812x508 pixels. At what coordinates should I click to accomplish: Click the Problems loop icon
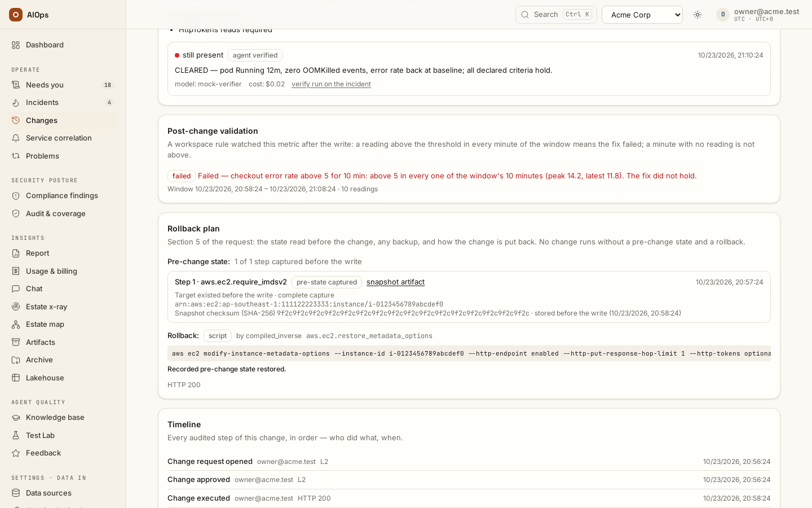click(16, 156)
